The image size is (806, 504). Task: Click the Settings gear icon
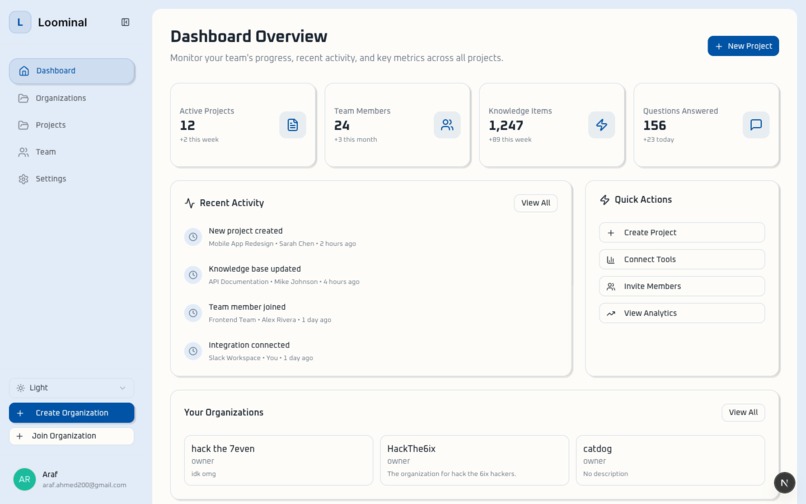23,179
